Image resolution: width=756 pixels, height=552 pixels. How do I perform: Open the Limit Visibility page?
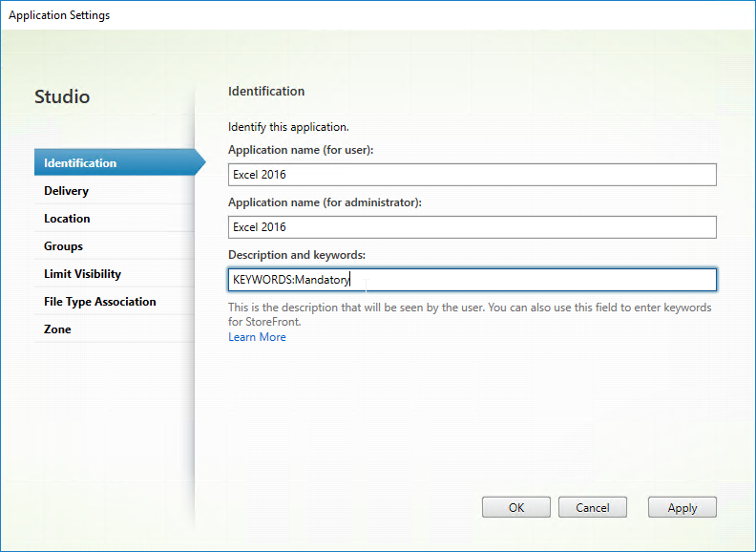click(115, 273)
